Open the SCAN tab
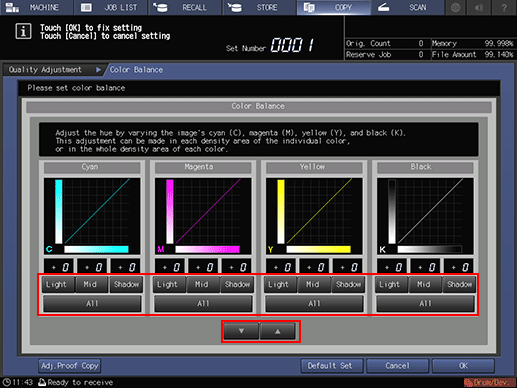This screenshot has height=388, width=517. (x=407, y=7)
